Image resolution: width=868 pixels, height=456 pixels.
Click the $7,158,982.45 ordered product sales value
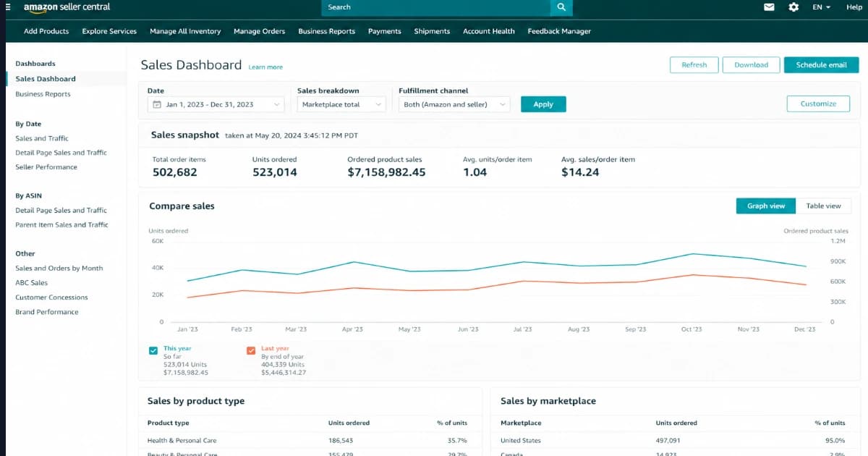[x=386, y=172]
